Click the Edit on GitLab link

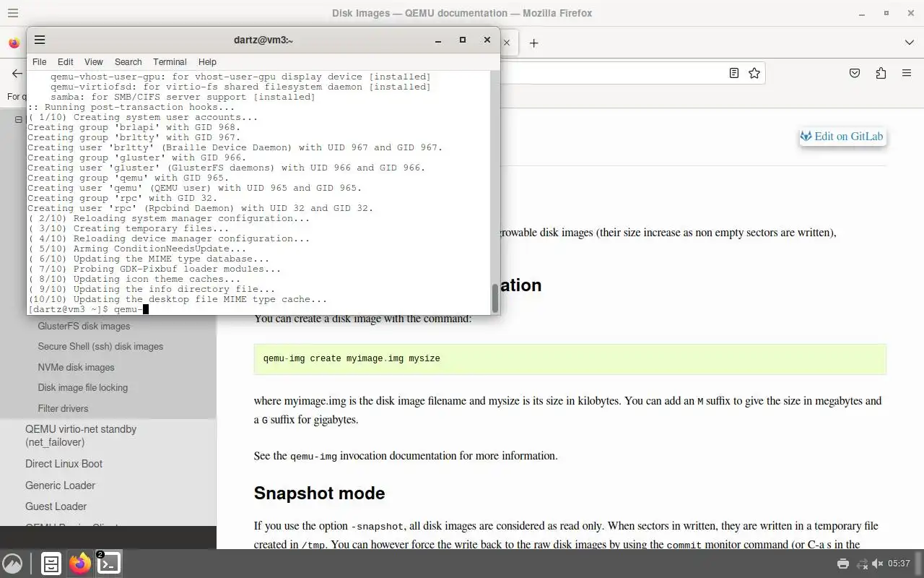(842, 137)
